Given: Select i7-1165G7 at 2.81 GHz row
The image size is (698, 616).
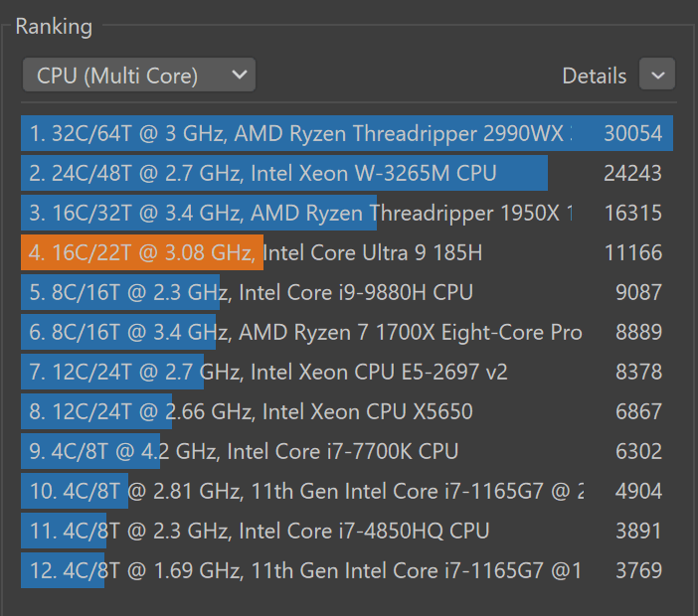Looking at the screenshot, I should coord(347,491).
